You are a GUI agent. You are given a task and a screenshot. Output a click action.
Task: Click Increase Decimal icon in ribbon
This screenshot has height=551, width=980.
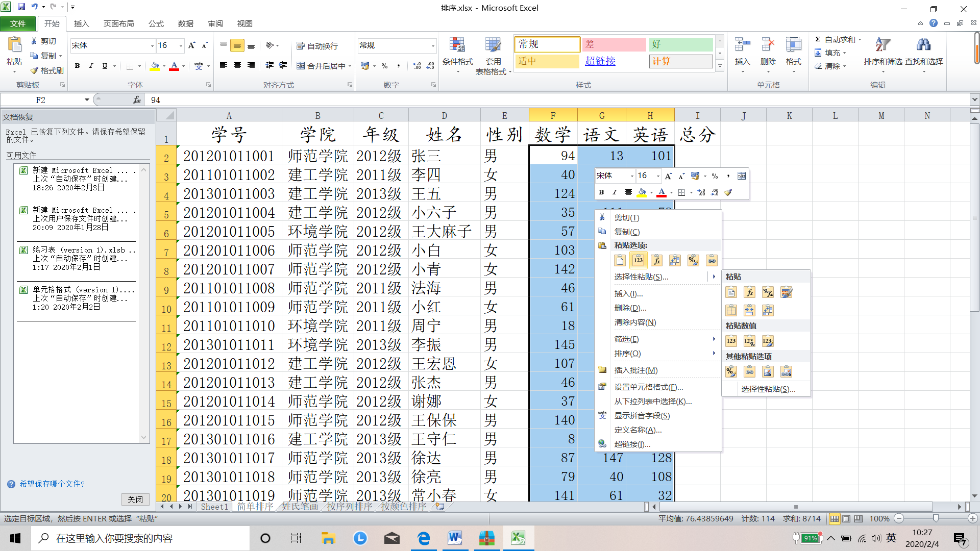click(x=417, y=66)
